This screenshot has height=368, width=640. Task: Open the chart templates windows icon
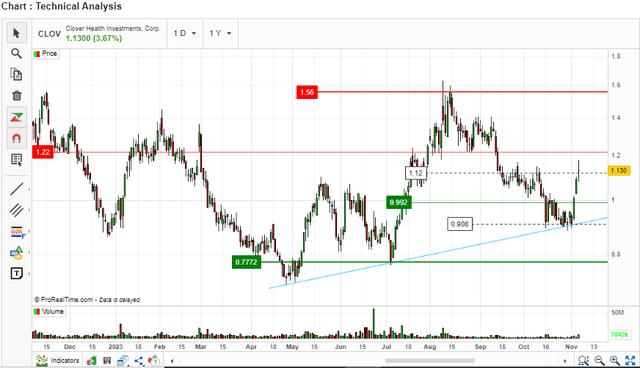pos(122,361)
